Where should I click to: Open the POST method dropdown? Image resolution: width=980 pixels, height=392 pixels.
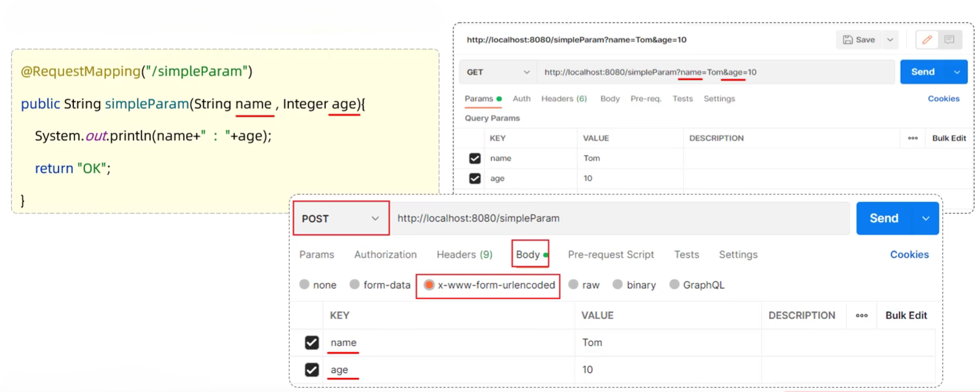(x=341, y=218)
